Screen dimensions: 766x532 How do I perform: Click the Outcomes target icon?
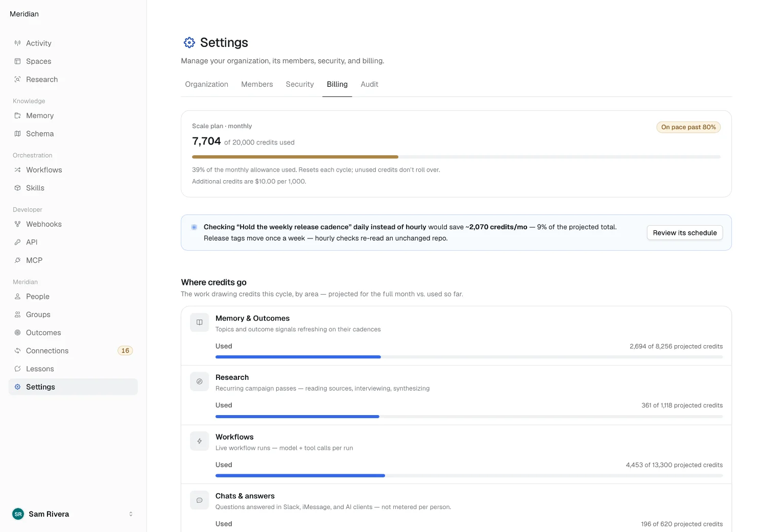(x=17, y=333)
